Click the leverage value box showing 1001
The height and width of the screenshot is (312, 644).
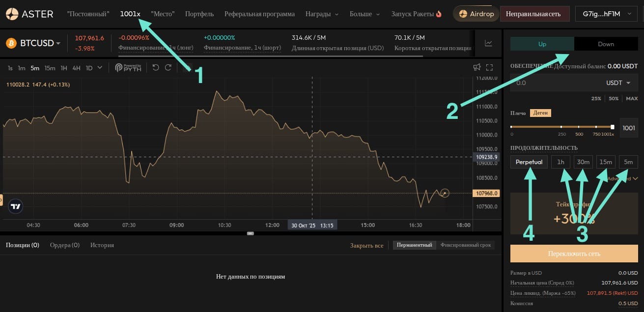click(629, 128)
